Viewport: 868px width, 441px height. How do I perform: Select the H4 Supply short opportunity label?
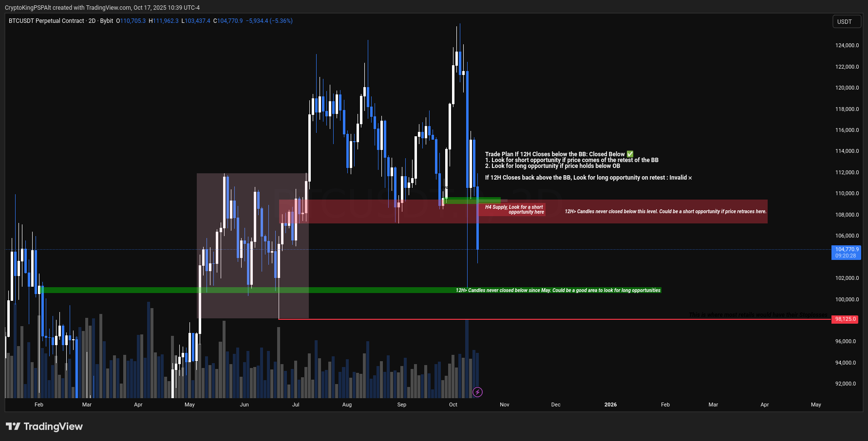514,209
